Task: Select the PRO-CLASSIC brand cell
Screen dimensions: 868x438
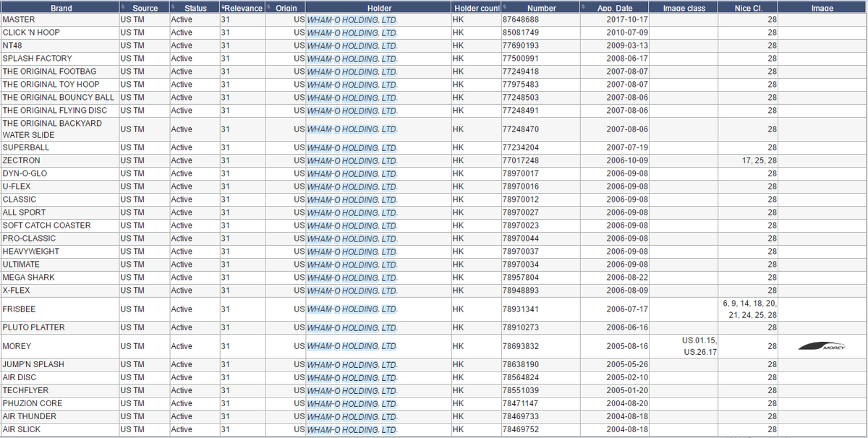Action: coord(60,239)
